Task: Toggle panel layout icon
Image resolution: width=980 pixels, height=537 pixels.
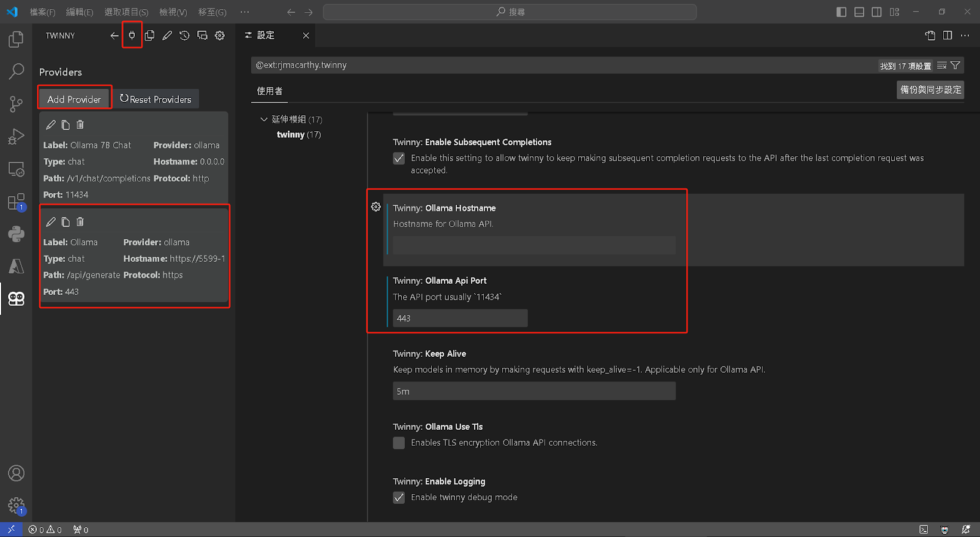Action: [x=859, y=12]
